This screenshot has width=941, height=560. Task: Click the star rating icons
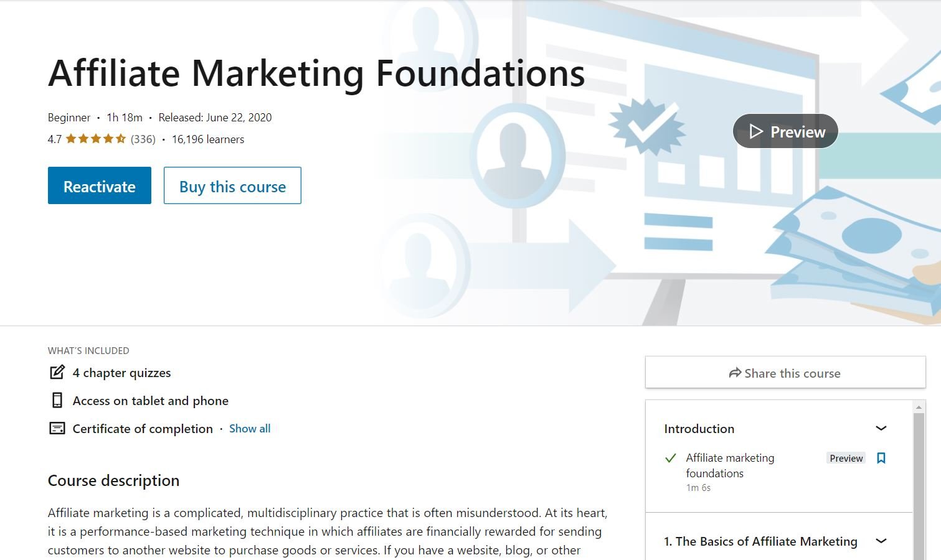click(96, 139)
